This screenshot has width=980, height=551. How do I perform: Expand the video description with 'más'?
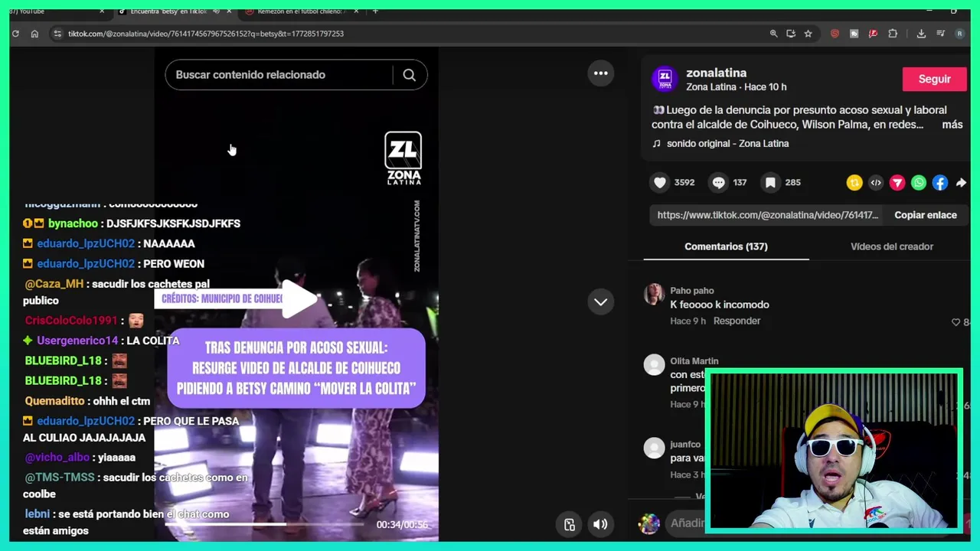pos(952,125)
